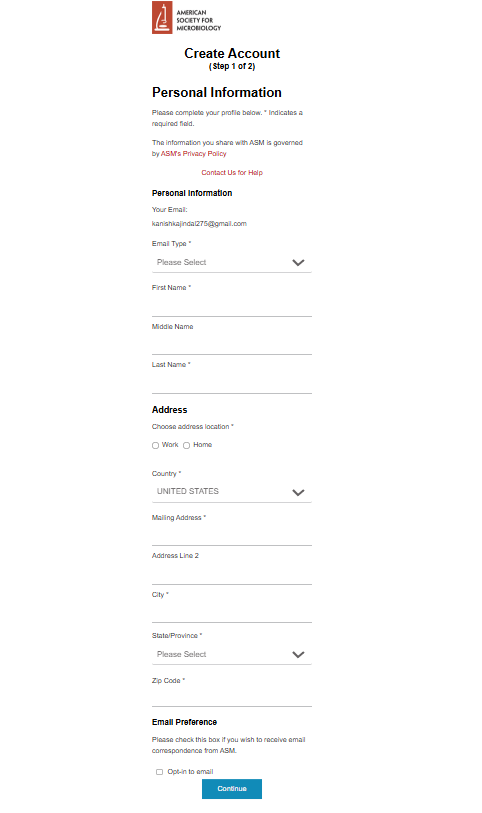Select the Work address radio button
The height and width of the screenshot is (813, 482).
pos(155,445)
